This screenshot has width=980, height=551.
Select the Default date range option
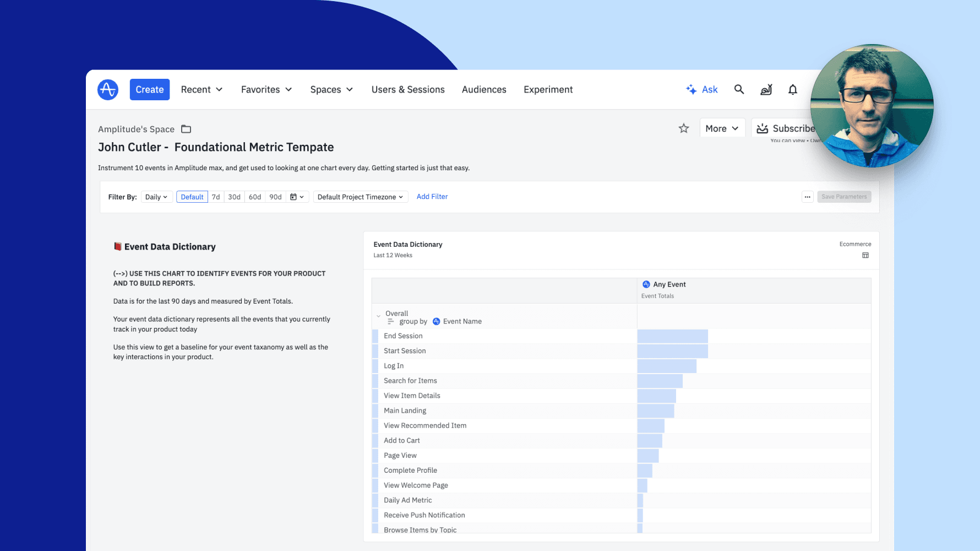point(192,197)
